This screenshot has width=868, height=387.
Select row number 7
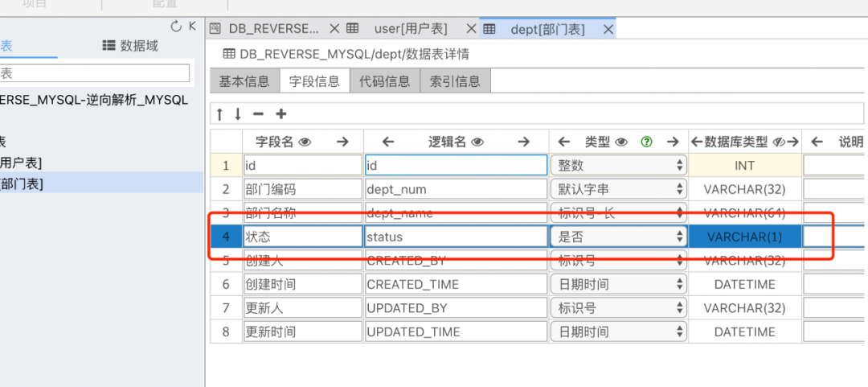pyautogui.click(x=226, y=308)
